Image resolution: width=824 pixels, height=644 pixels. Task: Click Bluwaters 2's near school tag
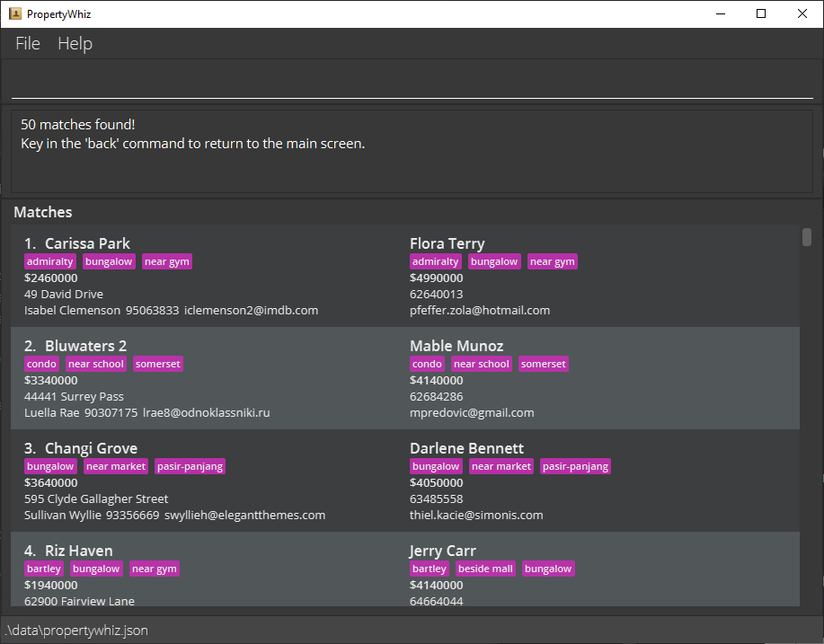point(96,364)
